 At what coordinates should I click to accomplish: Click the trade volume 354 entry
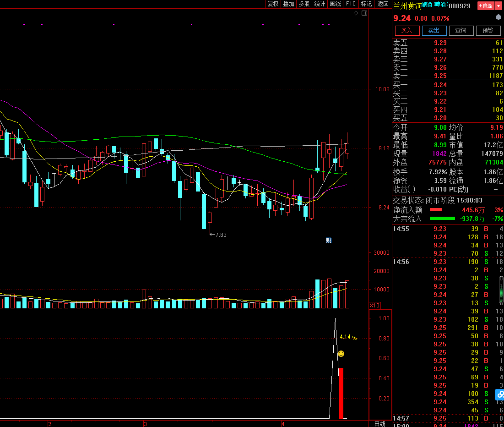click(x=472, y=402)
